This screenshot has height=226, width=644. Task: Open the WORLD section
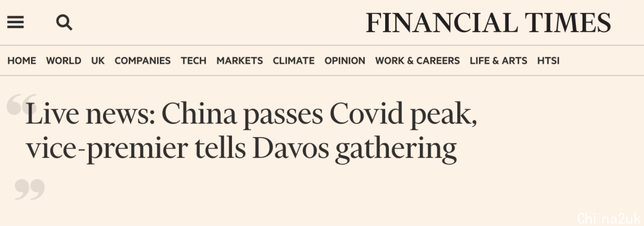tap(64, 61)
